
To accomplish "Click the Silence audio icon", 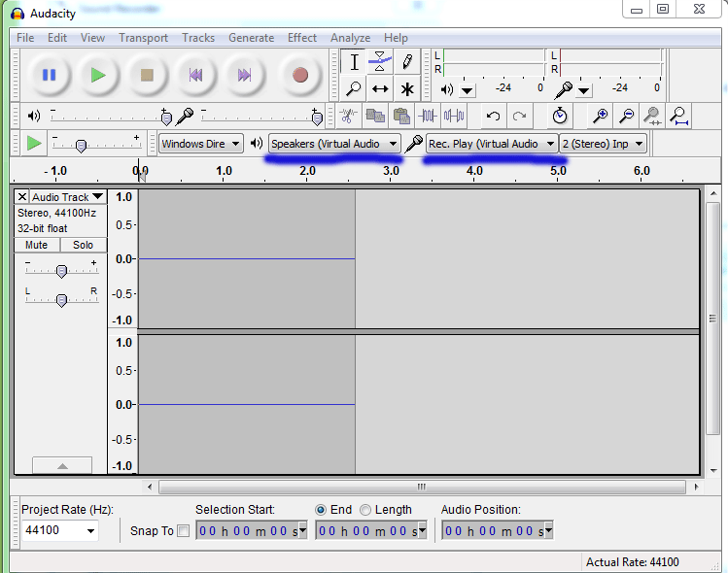I will point(454,116).
